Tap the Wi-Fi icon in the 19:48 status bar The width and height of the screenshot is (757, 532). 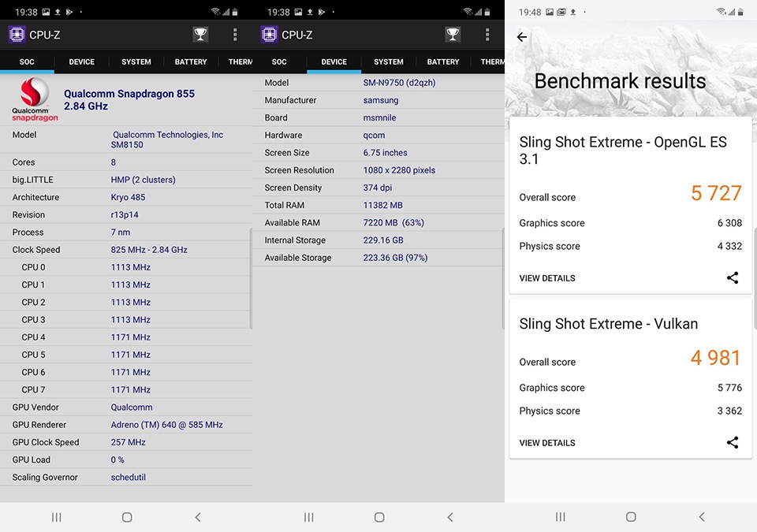pyautogui.click(x=721, y=12)
